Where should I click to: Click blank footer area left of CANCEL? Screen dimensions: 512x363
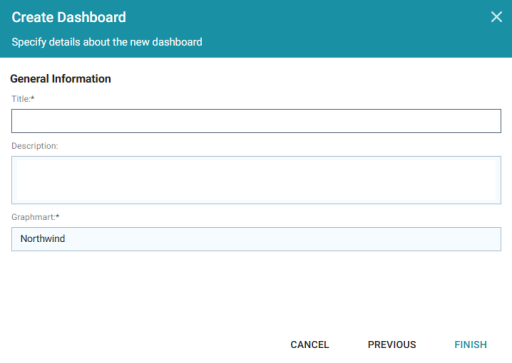pyautogui.click(x=143, y=345)
